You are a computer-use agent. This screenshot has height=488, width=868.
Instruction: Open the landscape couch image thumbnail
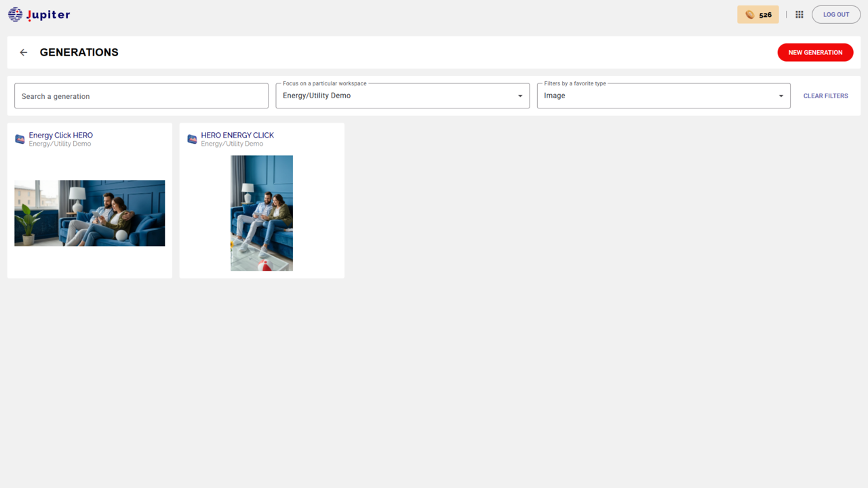click(90, 213)
